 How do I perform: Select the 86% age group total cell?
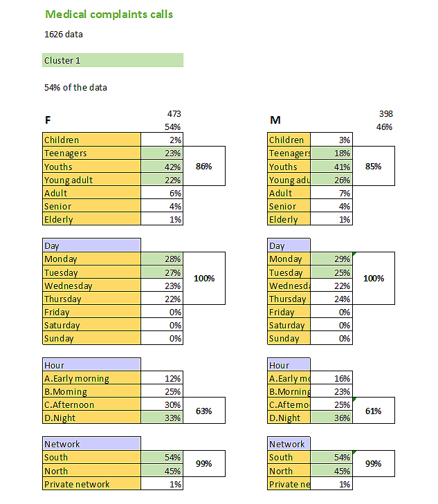click(203, 167)
